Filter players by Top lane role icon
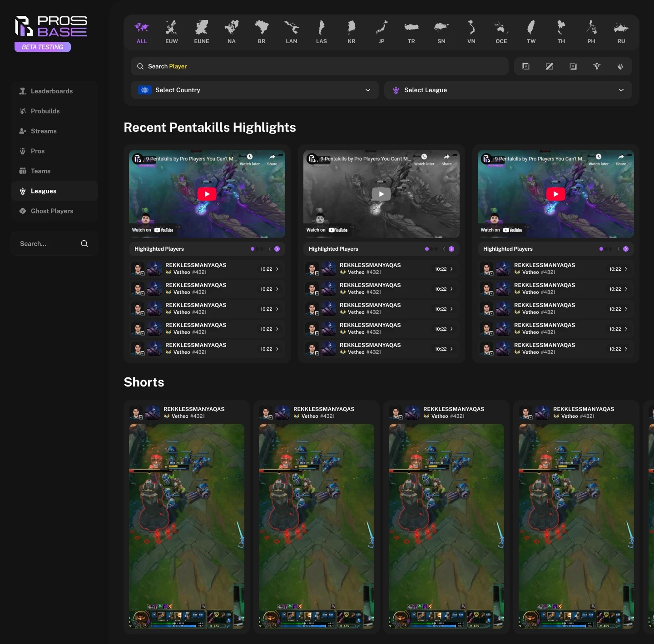Screen dimensions: 654x644 click(526, 66)
